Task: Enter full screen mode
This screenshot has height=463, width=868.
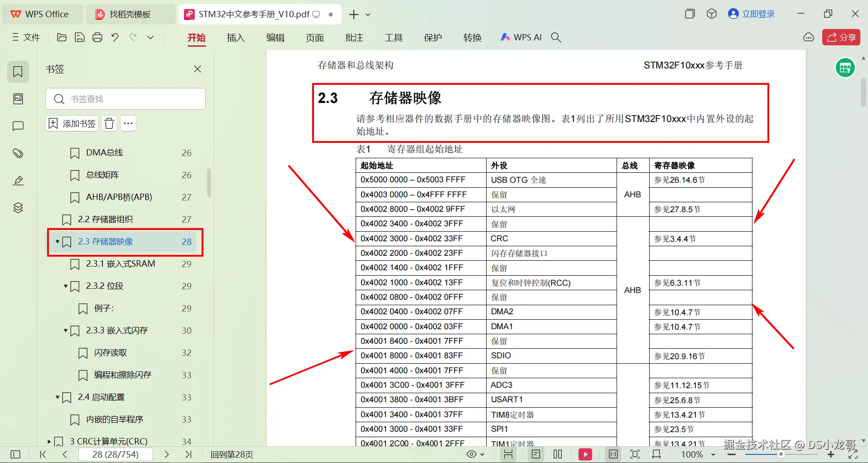Action: (853, 454)
